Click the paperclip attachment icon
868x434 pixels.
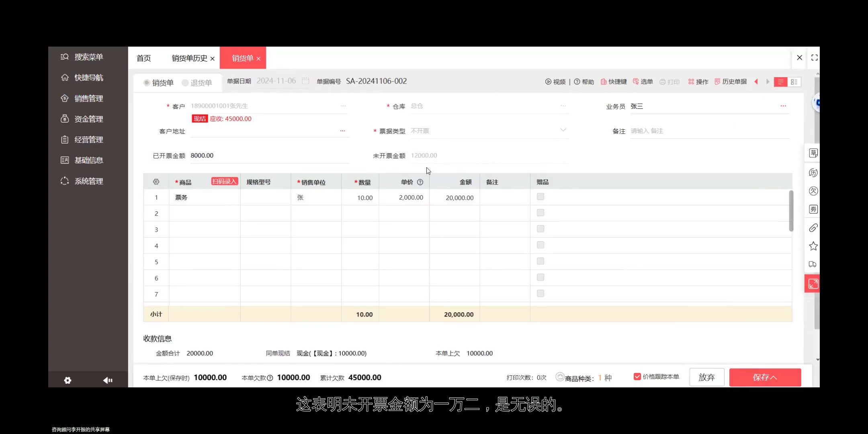point(813,228)
